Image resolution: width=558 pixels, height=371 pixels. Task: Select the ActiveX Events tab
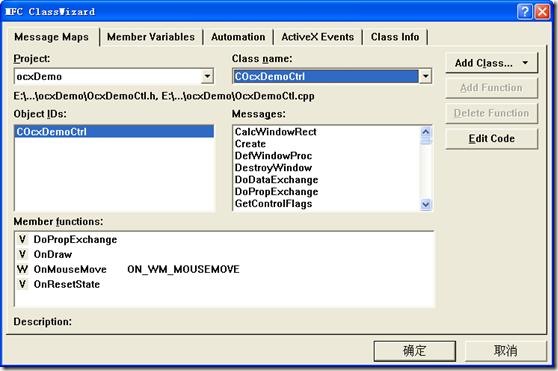(x=317, y=37)
